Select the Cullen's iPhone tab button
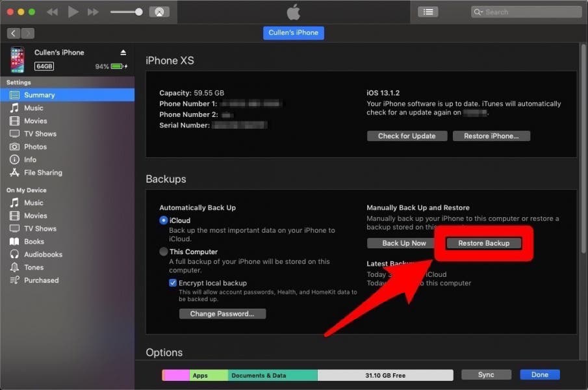The width and height of the screenshot is (588, 390). pos(293,32)
